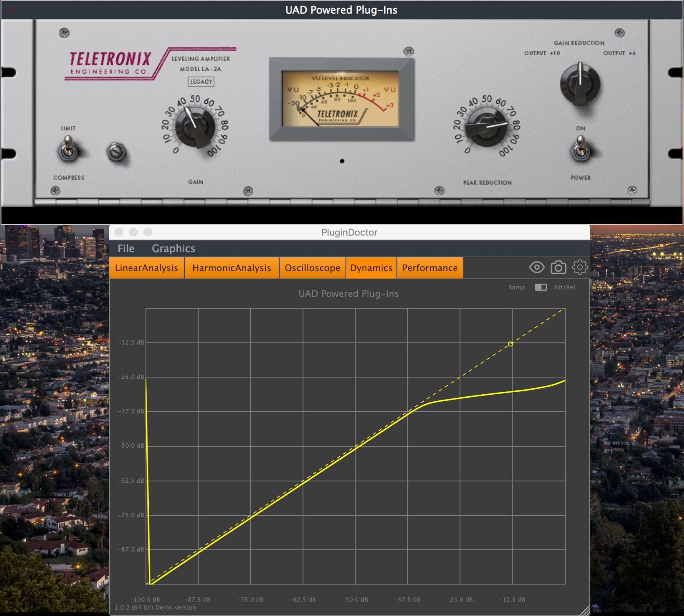Click the Gain knob on the LA-2A
Viewport: 684px width, 616px height.
point(195,127)
